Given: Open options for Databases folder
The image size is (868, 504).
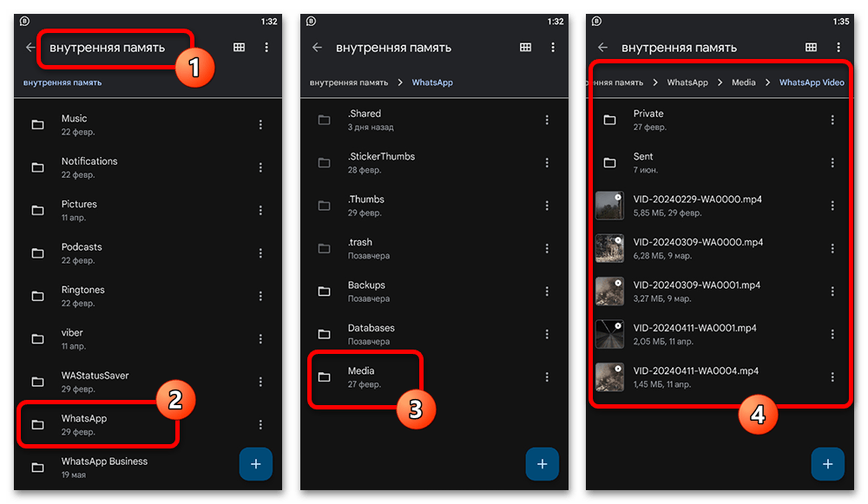Looking at the screenshot, I should click(547, 334).
